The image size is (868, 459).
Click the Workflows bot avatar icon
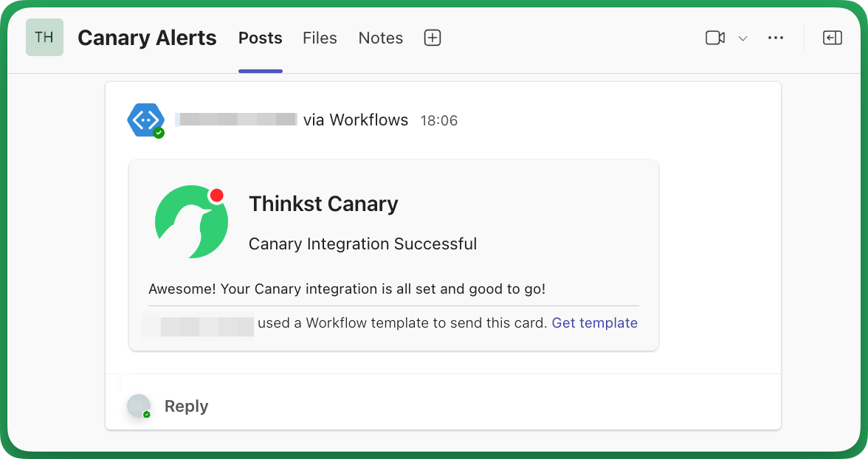point(146,120)
